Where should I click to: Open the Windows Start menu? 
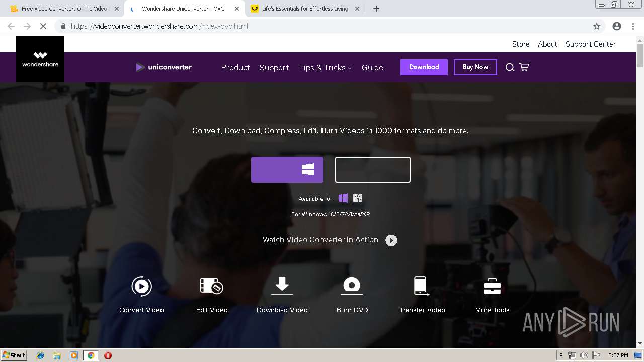[x=14, y=355]
